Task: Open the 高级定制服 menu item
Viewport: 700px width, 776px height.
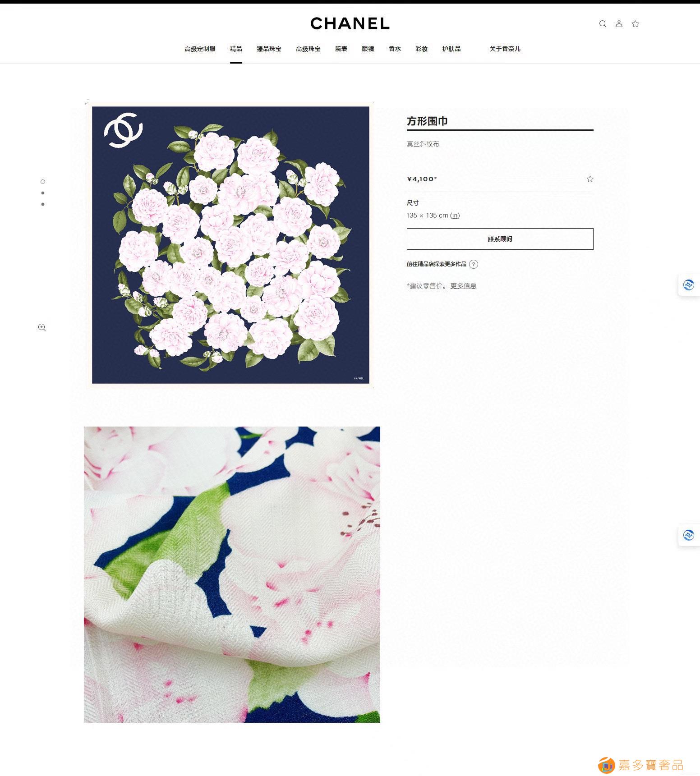Action: pyautogui.click(x=200, y=49)
